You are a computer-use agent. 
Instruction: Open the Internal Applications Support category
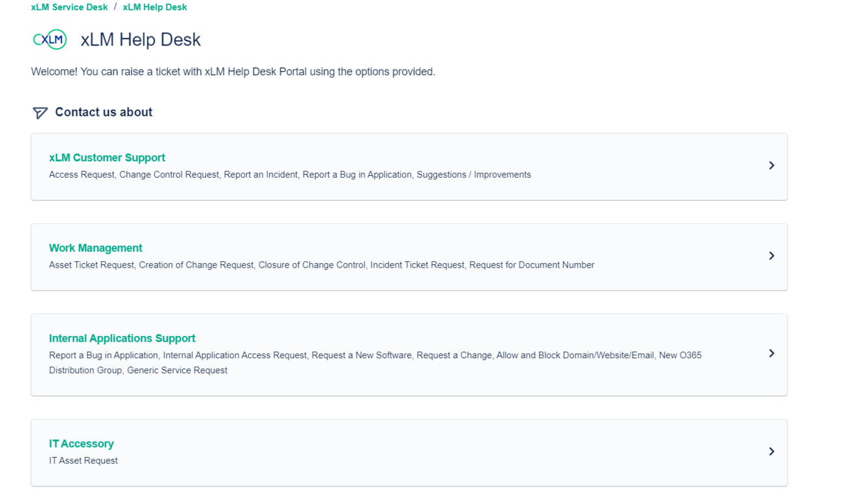tap(409, 355)
